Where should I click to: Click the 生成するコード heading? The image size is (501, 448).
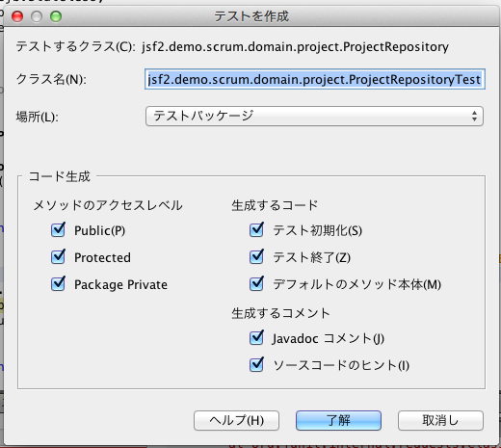click(275, 205)
